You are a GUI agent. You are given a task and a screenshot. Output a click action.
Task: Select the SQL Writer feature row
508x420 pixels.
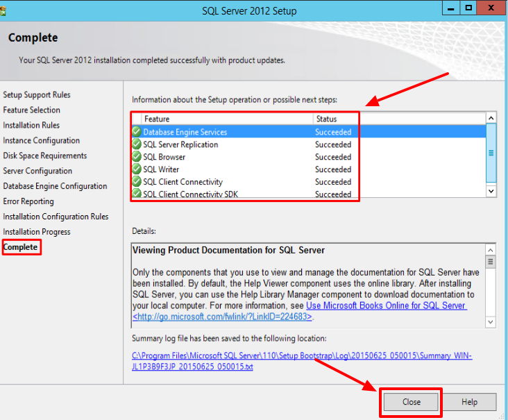click(309, 169)
